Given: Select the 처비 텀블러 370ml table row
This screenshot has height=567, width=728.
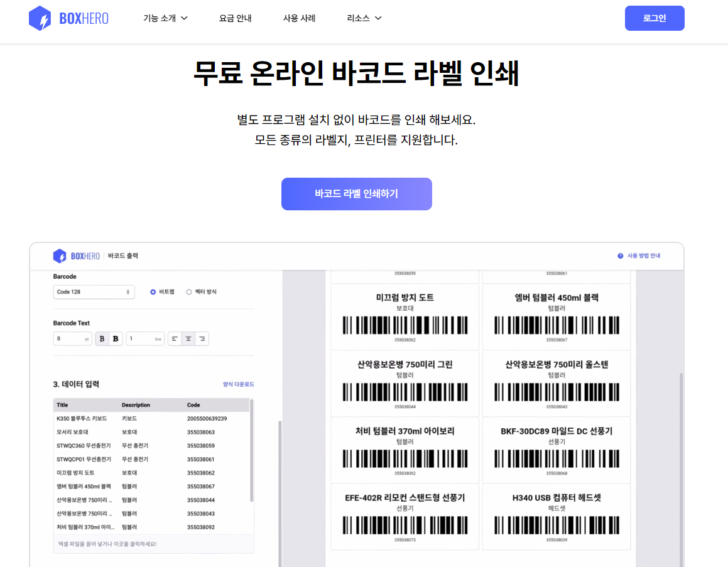Looking at the screenshot, I should pyautogui.click(x=151, y=527).
